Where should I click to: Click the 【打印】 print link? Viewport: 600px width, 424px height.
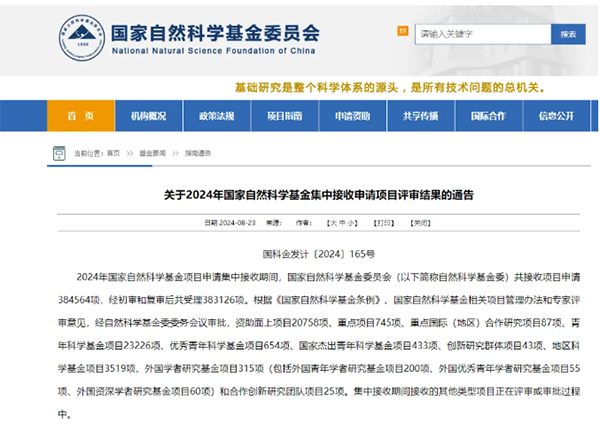point(384,223)
